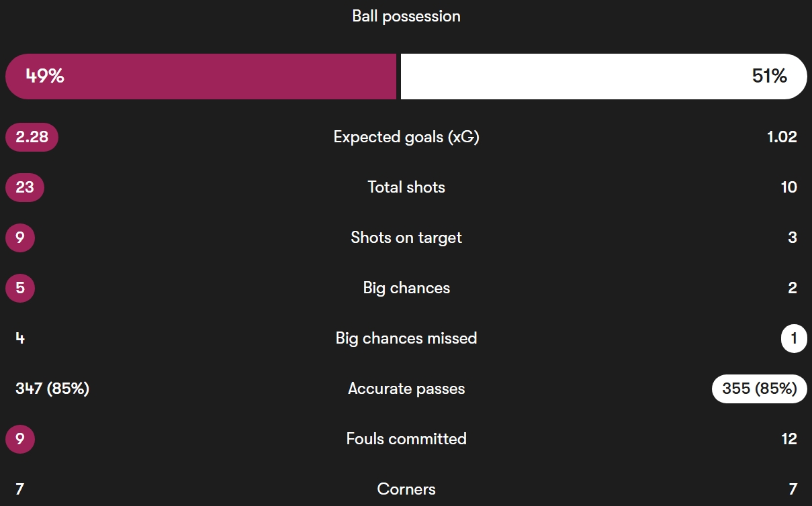Click the 5 big chances badge
The image size is (812, 506).
[x=20, y=288]
